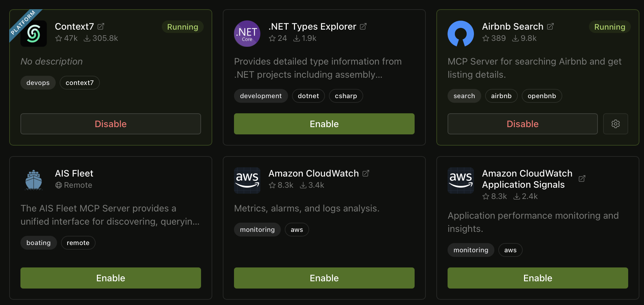Click the aws logo on Application Signals card

460,180
